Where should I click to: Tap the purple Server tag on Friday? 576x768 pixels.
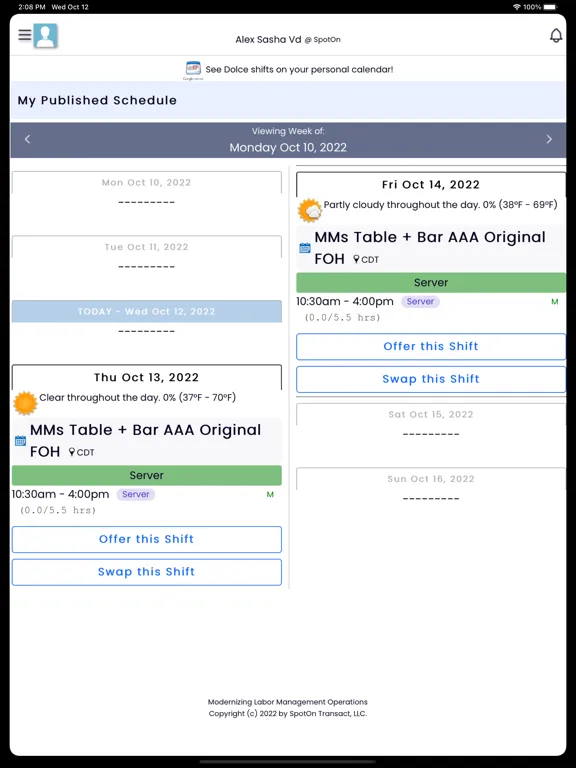420,301
